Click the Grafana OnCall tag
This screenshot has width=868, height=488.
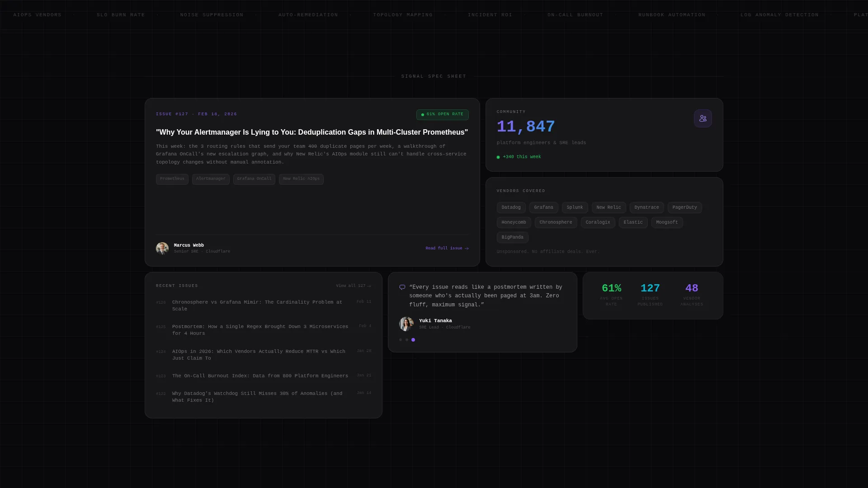(254, 179)
